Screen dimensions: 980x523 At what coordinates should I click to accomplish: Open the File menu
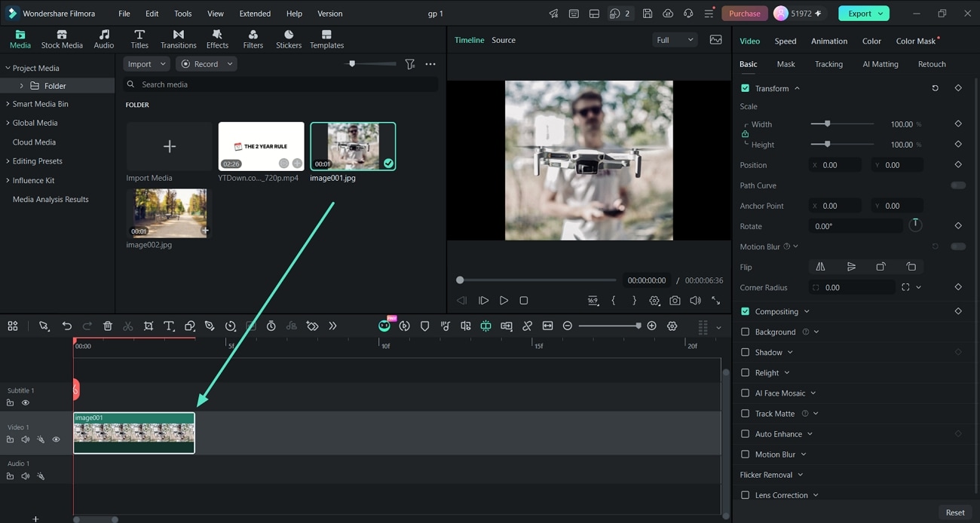pyautogui.click(x=124, y=14)
